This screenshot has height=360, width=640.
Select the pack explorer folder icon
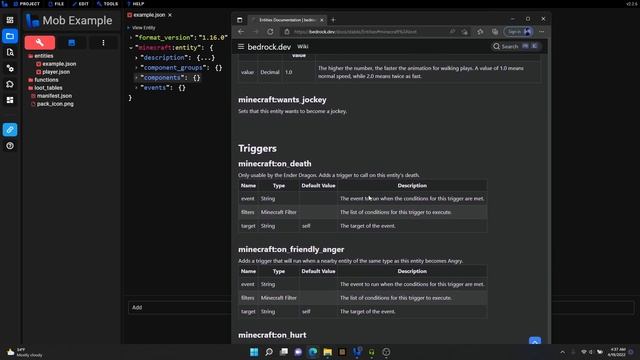10,36
